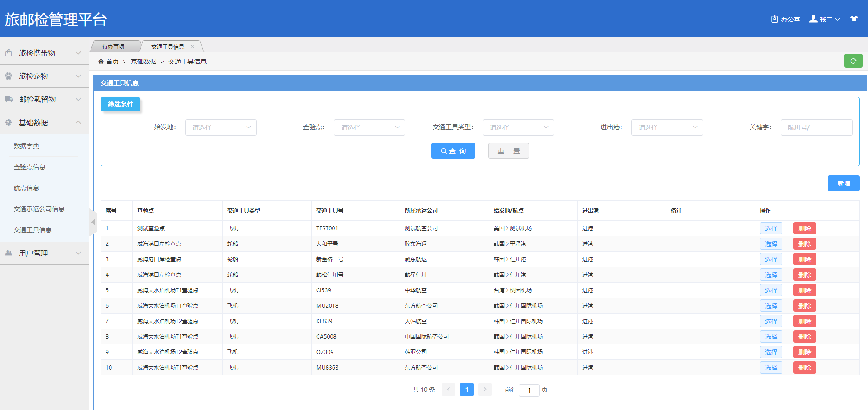The image size is (868, 410).
Task: Open the 张三 user account menu
Action: pyautogui.click(x=825, y=20)
